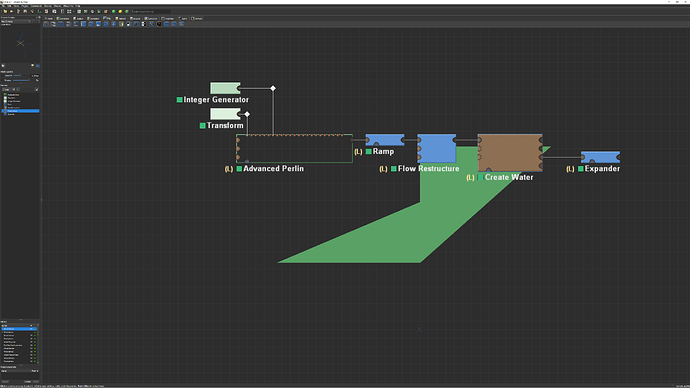Switch to the Combiner device tab

click(x=93, y=18)
